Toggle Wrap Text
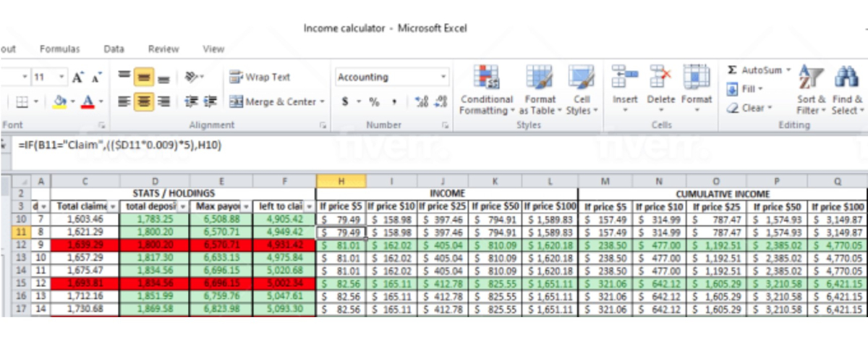Viewport: 868px width, 357px height. pos(260,77)
